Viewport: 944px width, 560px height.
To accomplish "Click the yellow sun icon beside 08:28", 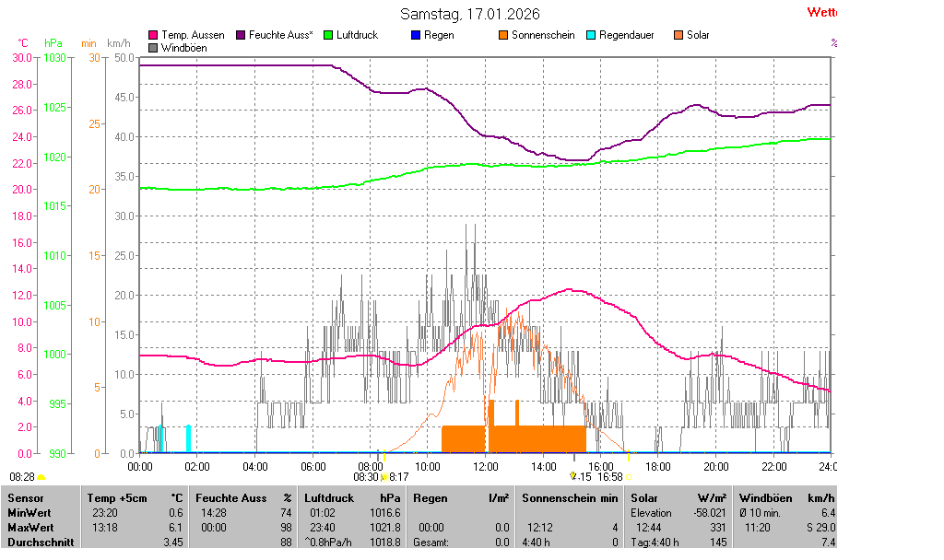I will pyautogui.click(x=41, y=477).
